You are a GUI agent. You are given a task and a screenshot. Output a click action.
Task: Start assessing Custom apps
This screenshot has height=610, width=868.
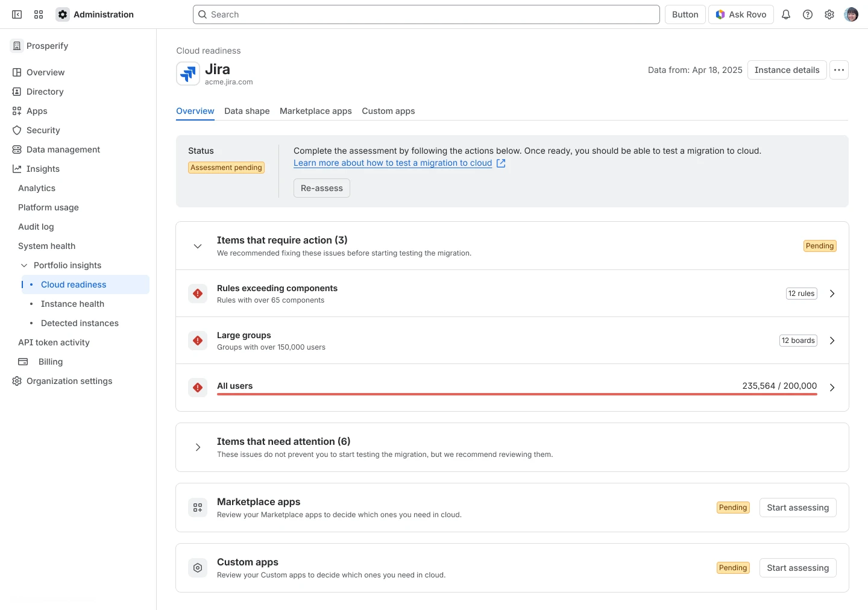798,568
